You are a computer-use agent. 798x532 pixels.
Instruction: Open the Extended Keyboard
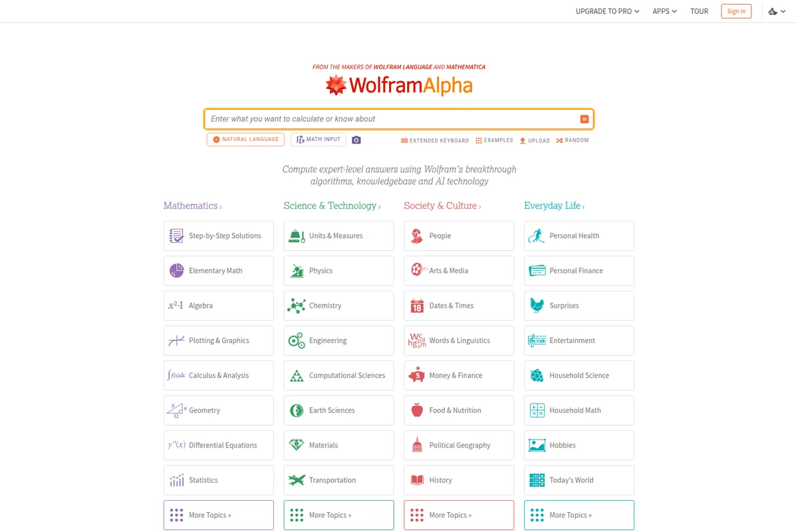coord(434,140)
